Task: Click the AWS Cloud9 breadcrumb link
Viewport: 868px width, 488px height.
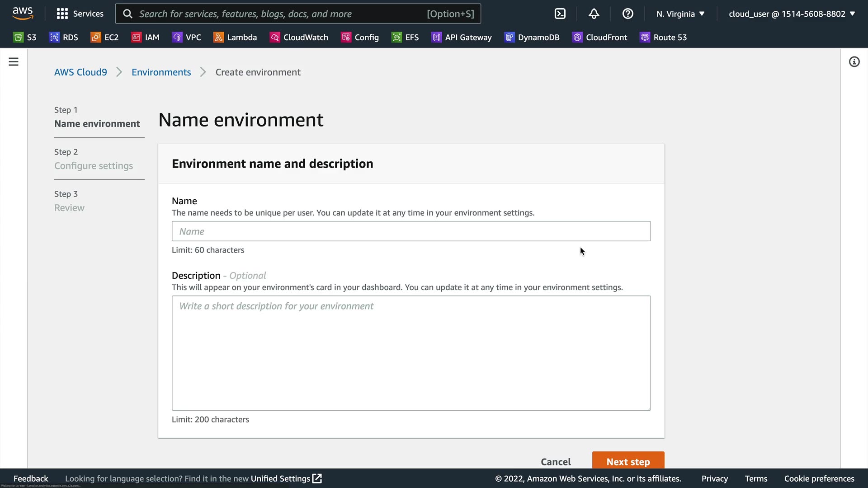Action: (x=80, y=72)
